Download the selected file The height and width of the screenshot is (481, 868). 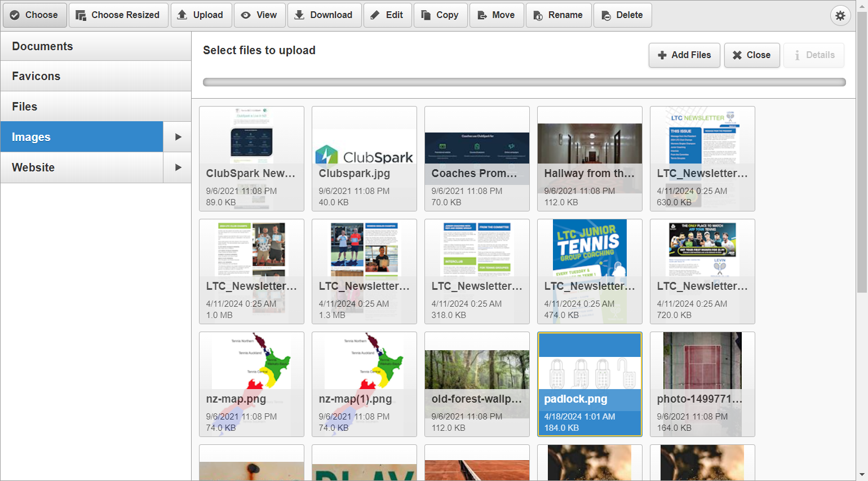325,15
